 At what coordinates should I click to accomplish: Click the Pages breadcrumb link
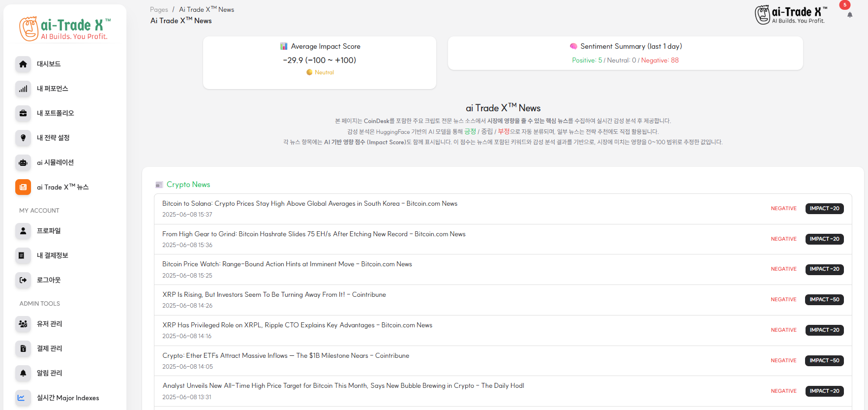pos(159,9)
